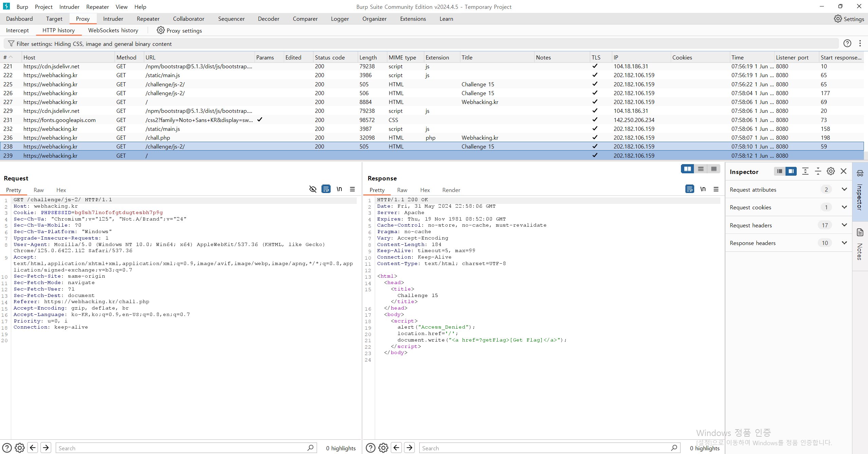
Task: Open the Response editor hamburger menu
Action: coord(716,189)
